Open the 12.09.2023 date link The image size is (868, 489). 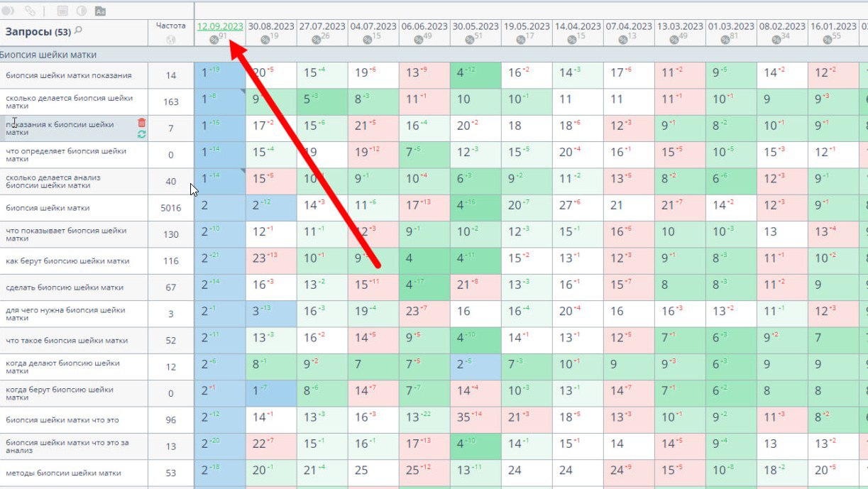coord(220,26)
